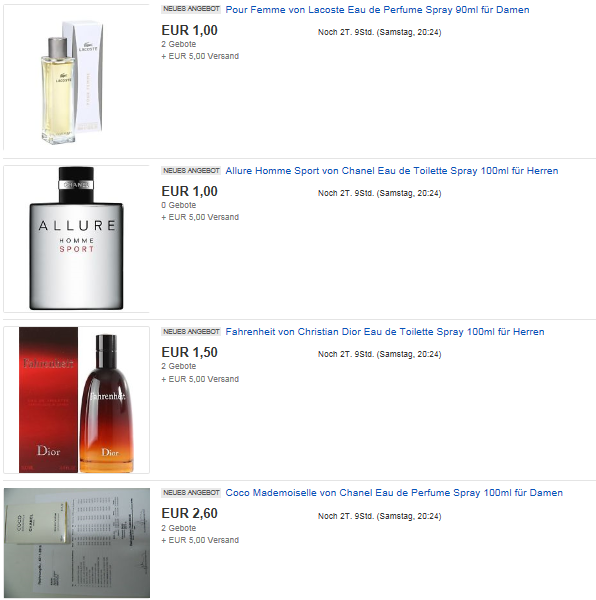Click the Neues Angebot badge beside Lacoste
596x600 pixels.
191,9
